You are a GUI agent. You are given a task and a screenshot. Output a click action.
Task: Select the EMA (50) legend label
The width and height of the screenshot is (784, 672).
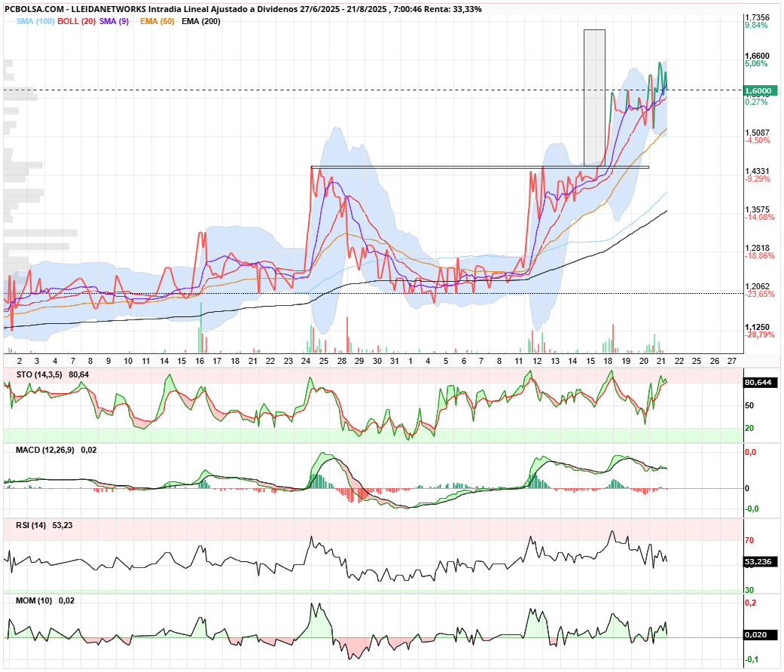(x=157, y=22)
